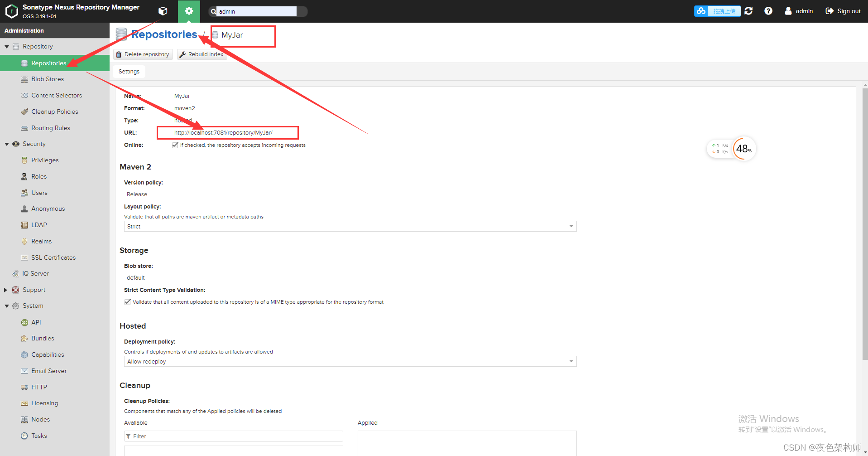
Task: Open IQ Server icon in sidebar
Action: click(x=15, y=274)
